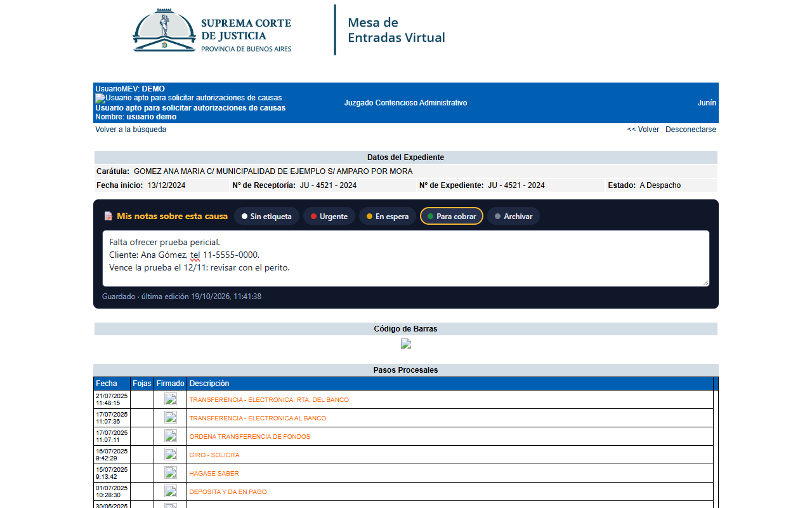Image resolution: width=812 pixels, height=508 pixels.
Task: Click the << Volver link
Action: point(643,130)
